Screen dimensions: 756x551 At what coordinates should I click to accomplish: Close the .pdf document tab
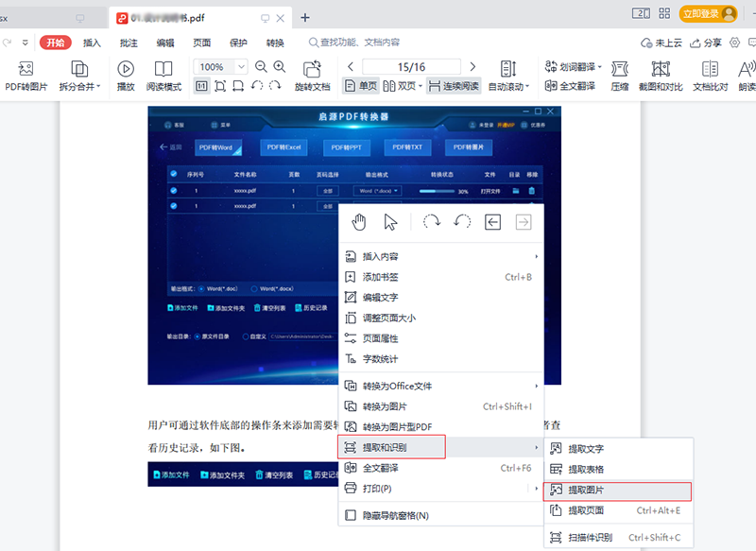[x=280, y=18]
